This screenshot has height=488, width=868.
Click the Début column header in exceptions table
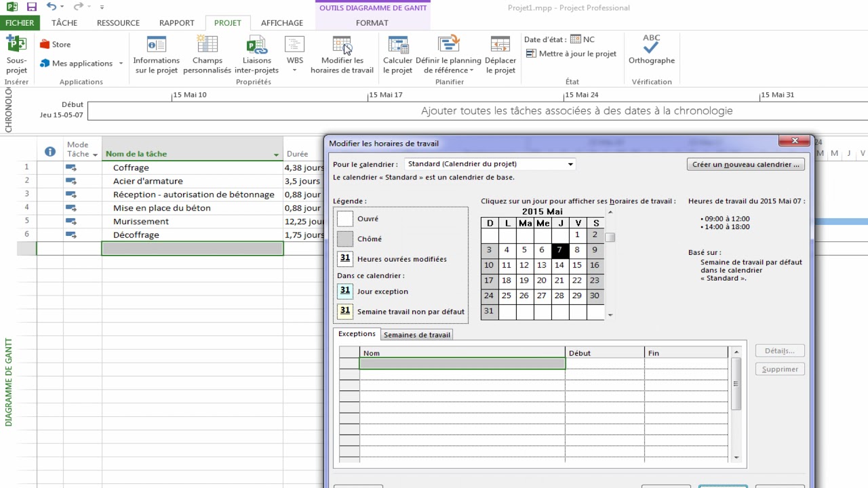pos(605,353)
